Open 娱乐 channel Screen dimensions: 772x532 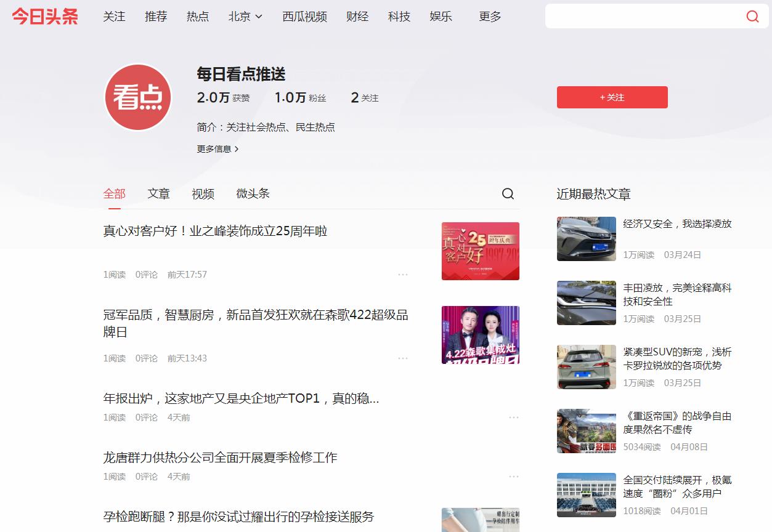coord(441,17)
